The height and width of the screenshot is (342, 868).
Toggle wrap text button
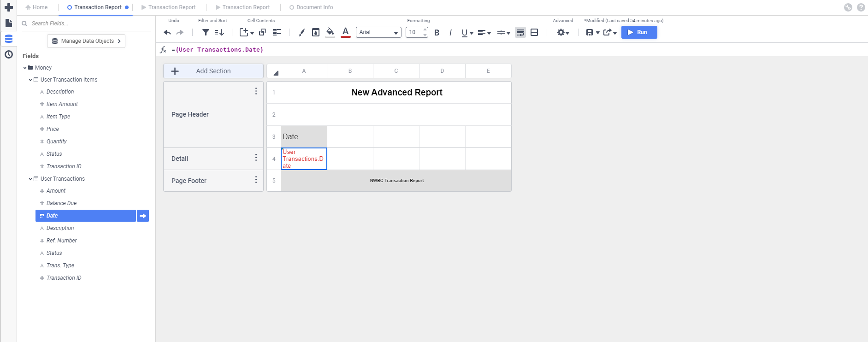(x=520, y=32)
